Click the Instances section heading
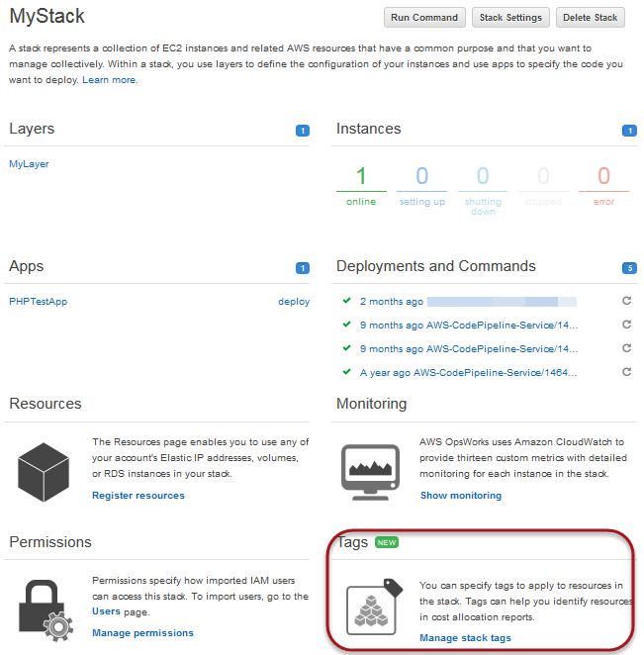The width and height of the screenshot is (644, 655). (x=368, y=129)
